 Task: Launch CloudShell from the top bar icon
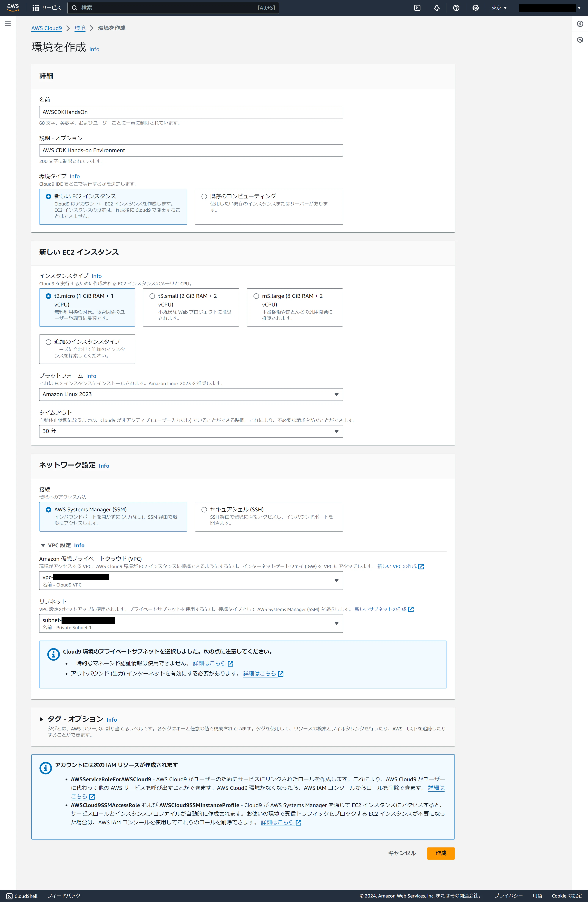point(417,8)
